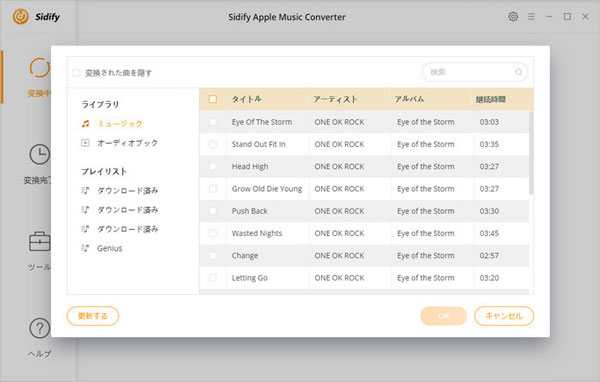Viewport: 600px width, 382px height.
Task: Open the hamburger menu in title bar
Action: coord(531,16)
